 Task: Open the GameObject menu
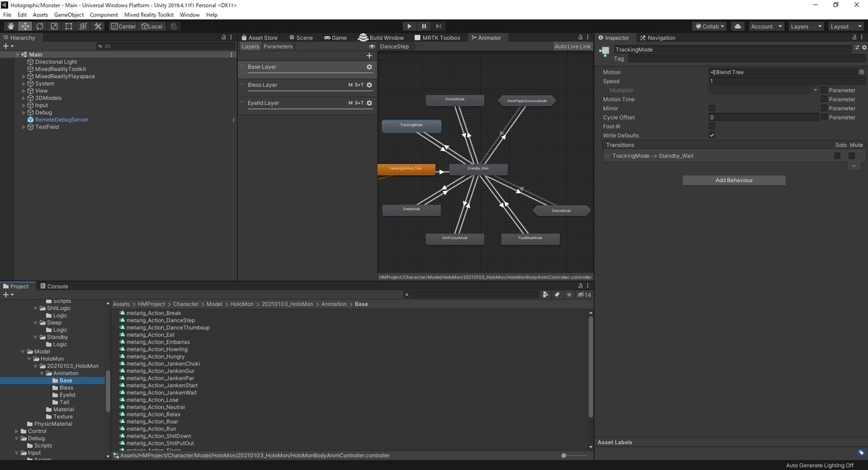(x=67, y=14)
